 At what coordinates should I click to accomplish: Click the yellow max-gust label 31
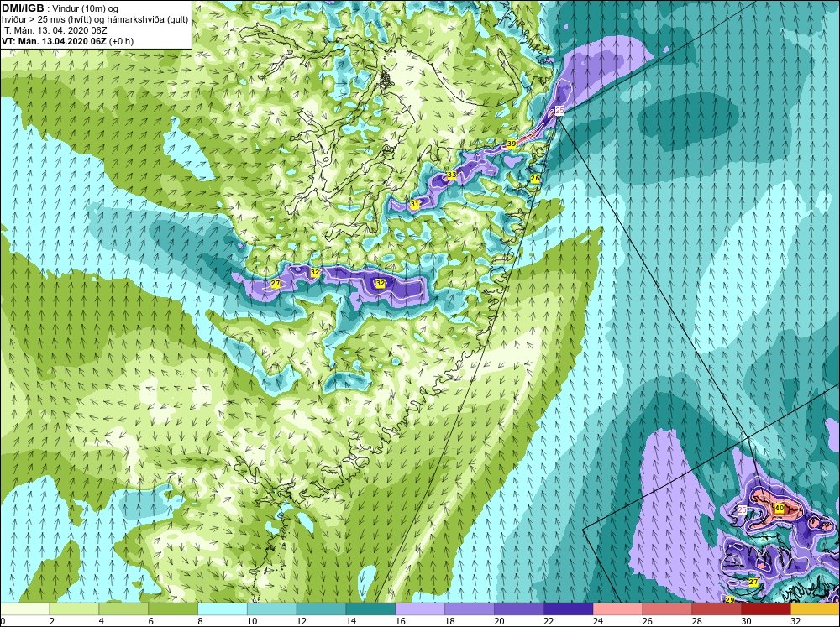[x=415, y=204]
